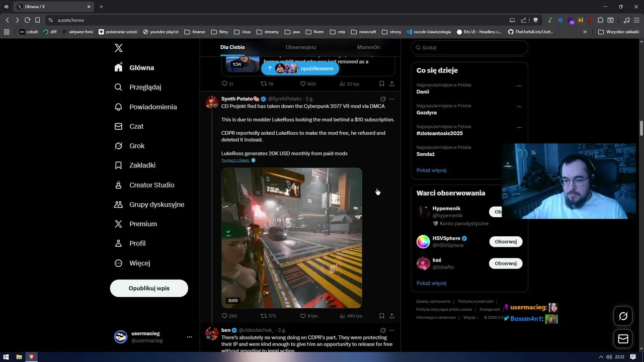Click the X logo in sidebar
The height and width of the screenshot is (362, 644).
click(118, 48)
